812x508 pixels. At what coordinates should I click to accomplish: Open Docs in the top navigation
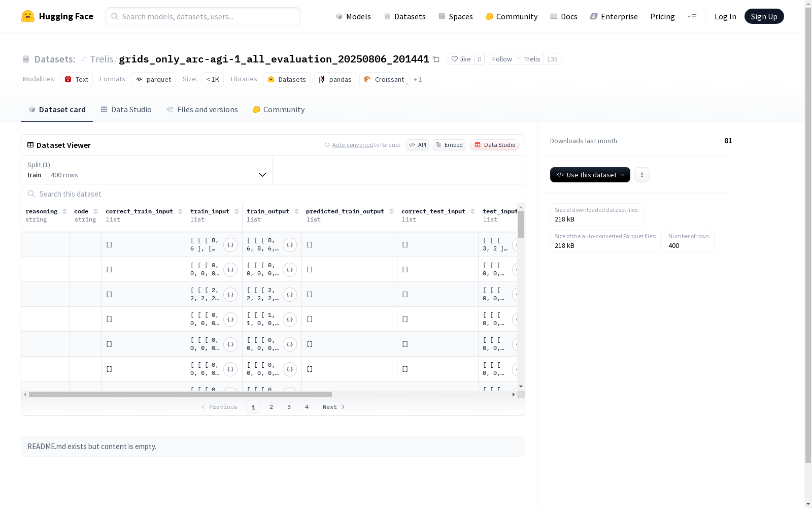pos(564,16)
